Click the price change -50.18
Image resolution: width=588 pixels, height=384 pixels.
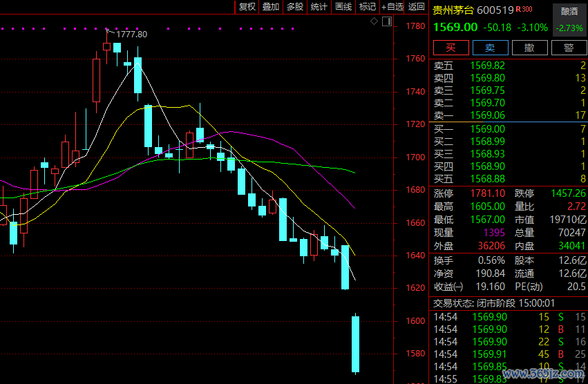(x=497, y=28)
